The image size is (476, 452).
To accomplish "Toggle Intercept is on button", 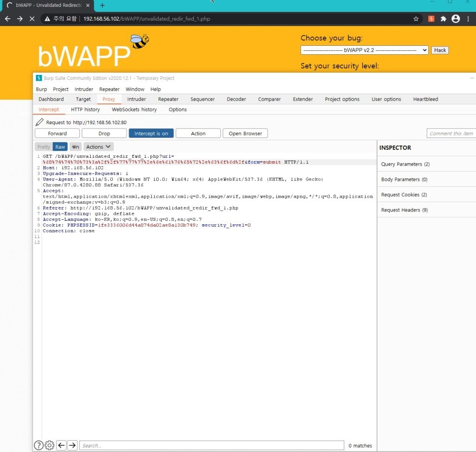I will pos(151,134).
